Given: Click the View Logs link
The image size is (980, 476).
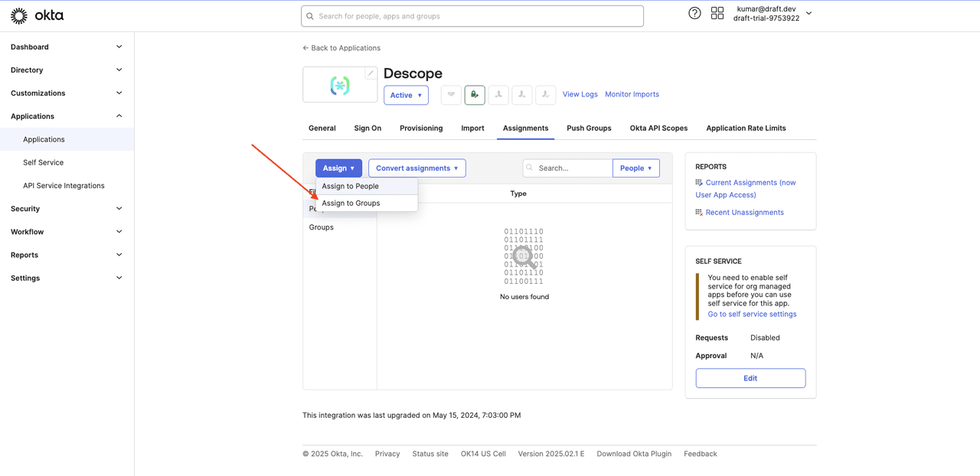Looking at the screenshot, I should click(580, 94).
